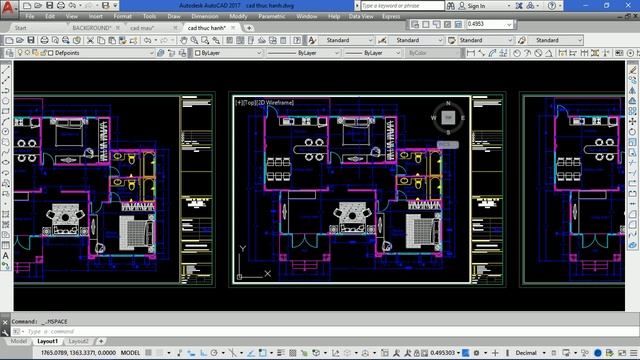Open the Layer Properties Manager

click(9, 53)
